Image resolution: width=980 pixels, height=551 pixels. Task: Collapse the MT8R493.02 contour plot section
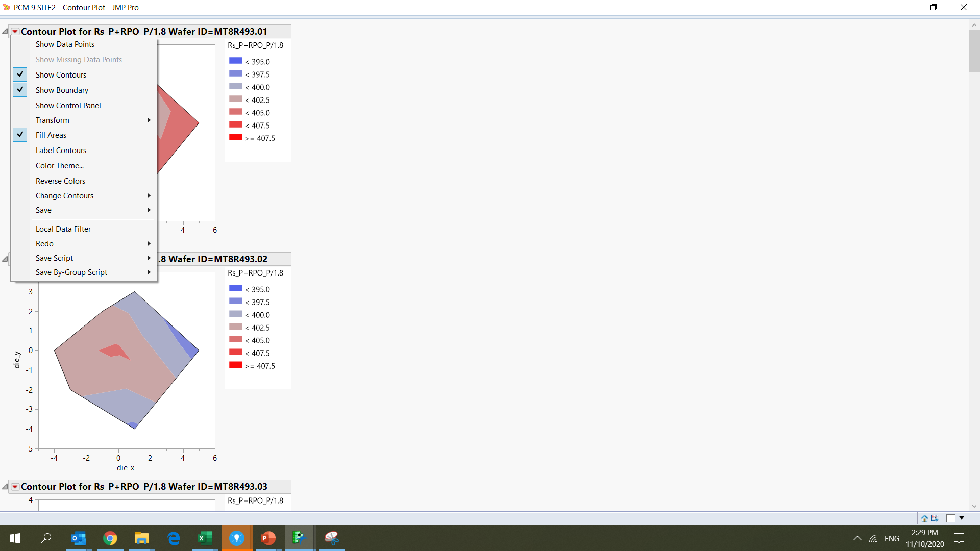[x=5, y=259]
